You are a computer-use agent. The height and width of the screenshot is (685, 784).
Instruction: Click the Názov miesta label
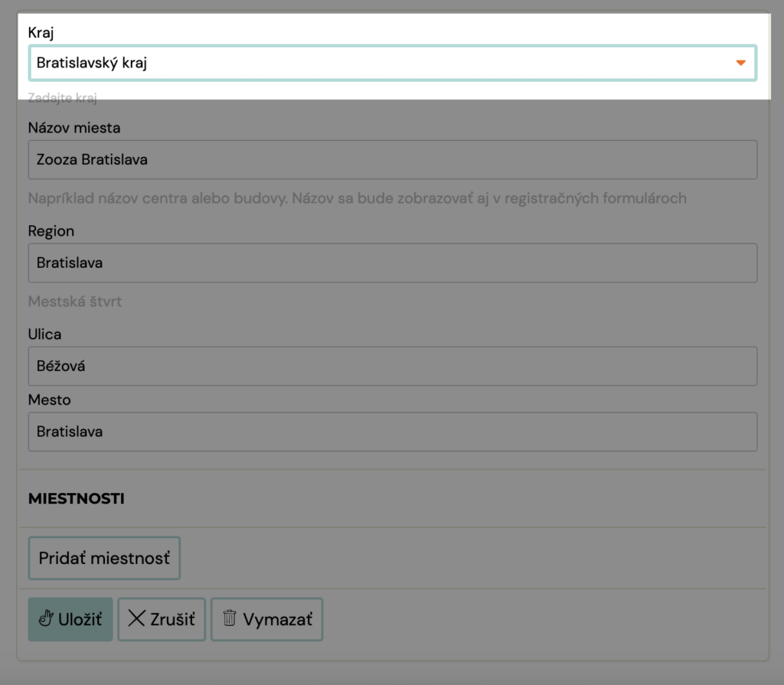pos(74,128)
